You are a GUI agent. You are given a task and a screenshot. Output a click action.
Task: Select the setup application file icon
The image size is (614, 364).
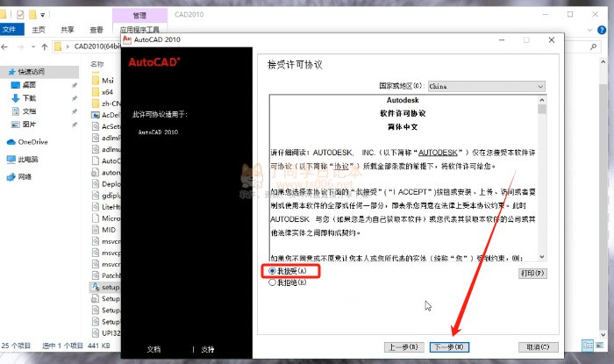pyautogui.click(x=96, y=287)
